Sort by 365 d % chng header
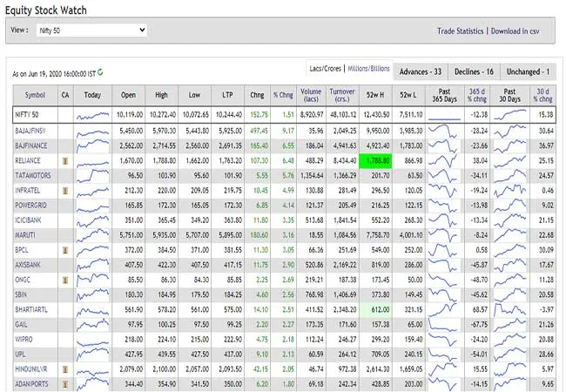The width and height of the screenshot is (566, 392). [477, 95]
